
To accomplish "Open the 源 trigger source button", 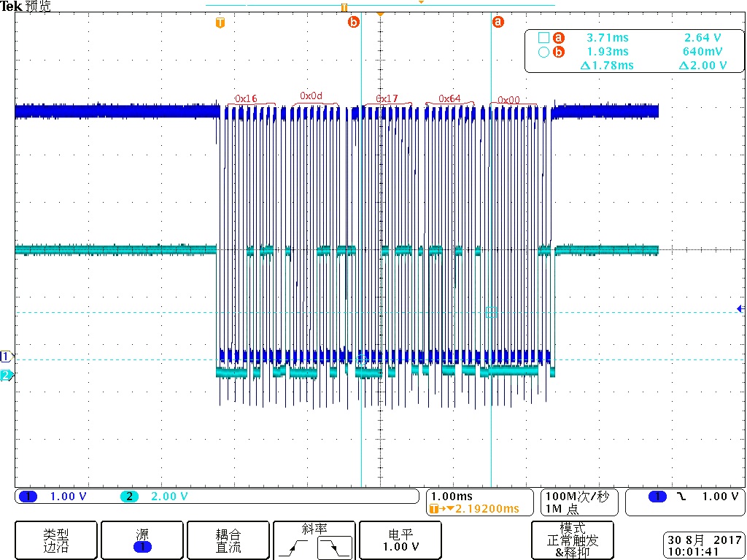I will (x=142, y=540).
